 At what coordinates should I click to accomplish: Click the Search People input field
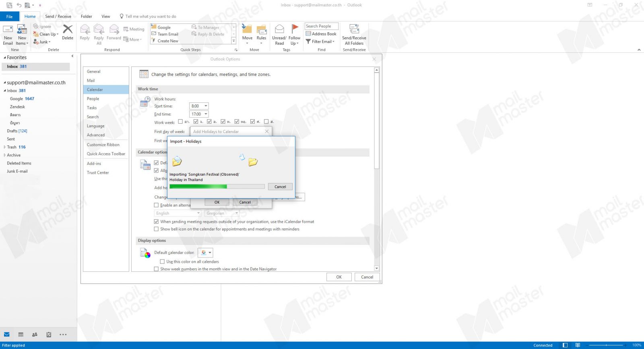click(321, 26)
